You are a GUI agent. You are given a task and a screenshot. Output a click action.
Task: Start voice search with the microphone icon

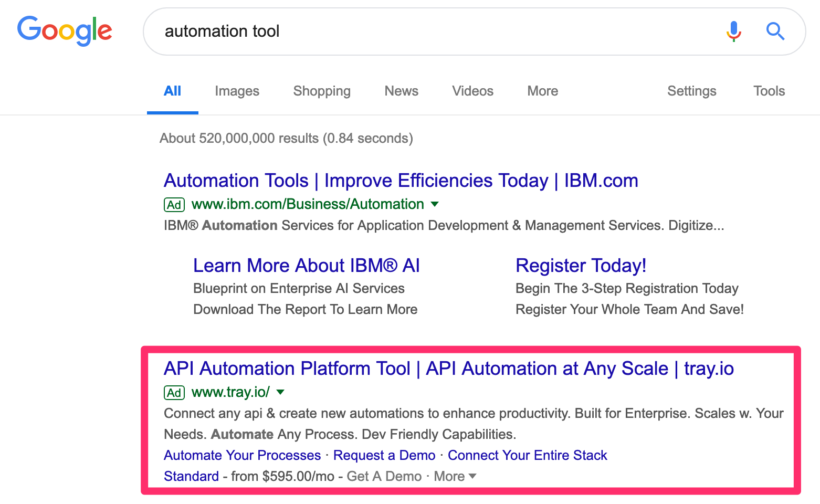click(733, 31)
